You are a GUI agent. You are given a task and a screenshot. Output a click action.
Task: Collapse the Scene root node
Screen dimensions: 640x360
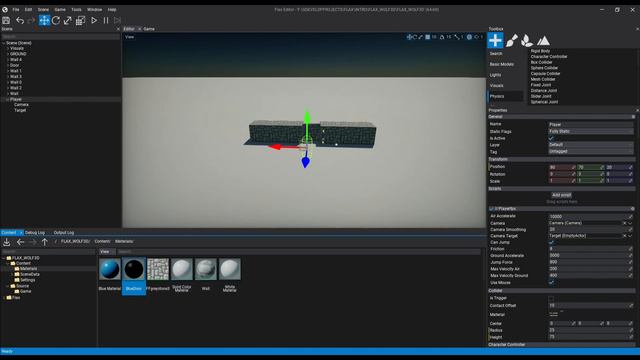pos(4,43)
